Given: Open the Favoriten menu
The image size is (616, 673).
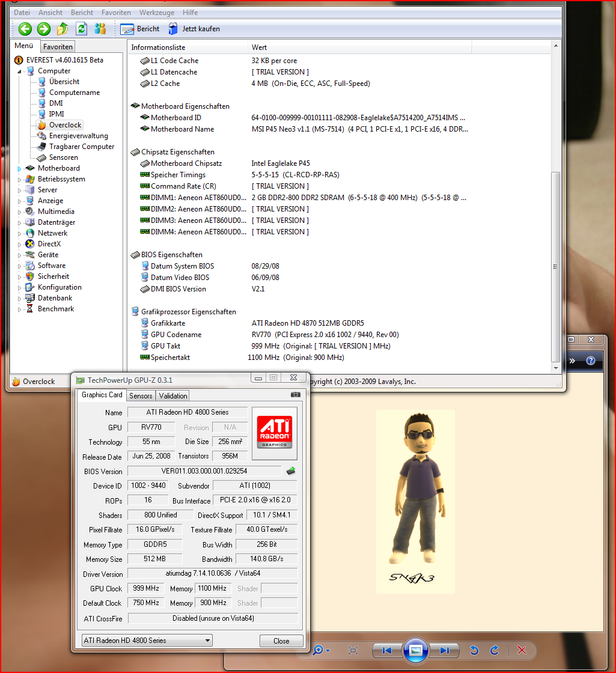Looking at the screenshot, I should tap(116, 13).
